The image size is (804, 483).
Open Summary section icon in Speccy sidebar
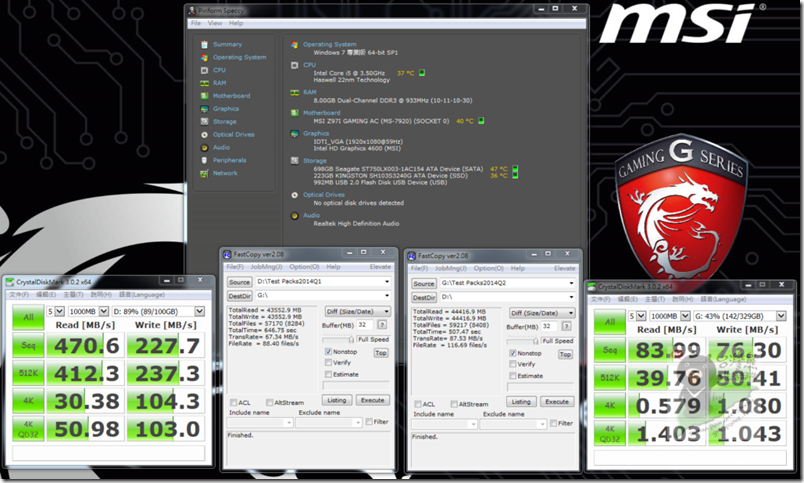(205, 45)
